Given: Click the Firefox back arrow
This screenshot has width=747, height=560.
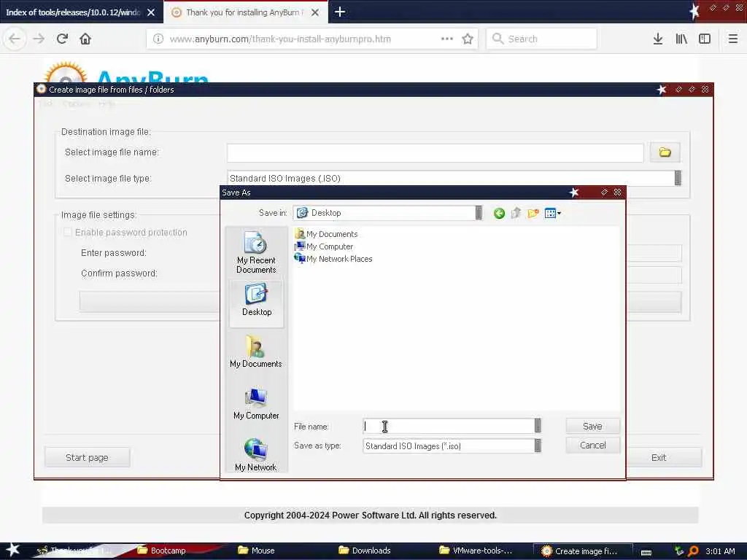Looking at the screenshot, I should coord(15,39).
